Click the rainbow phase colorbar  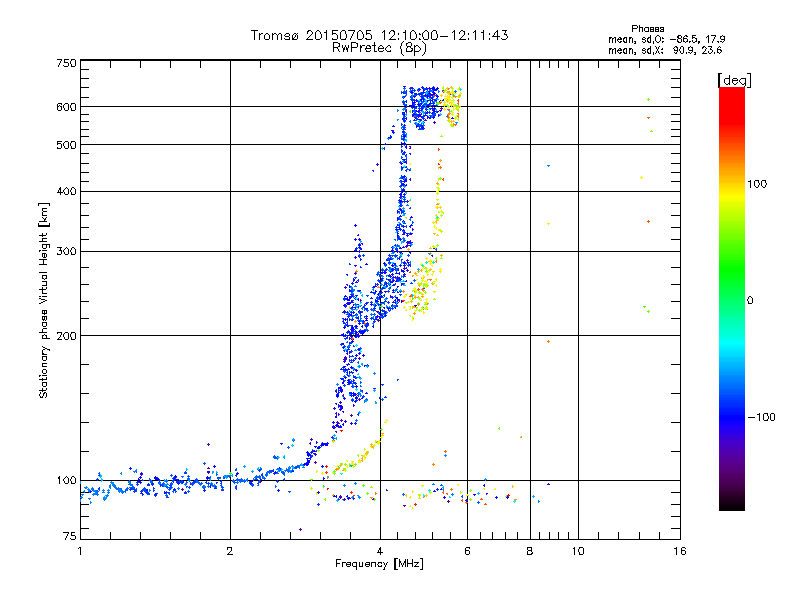click(732, 298)
